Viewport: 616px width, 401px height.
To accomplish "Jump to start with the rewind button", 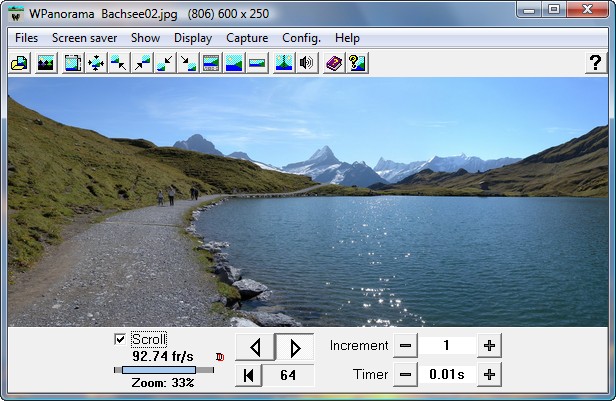I will tap(248, 376).
